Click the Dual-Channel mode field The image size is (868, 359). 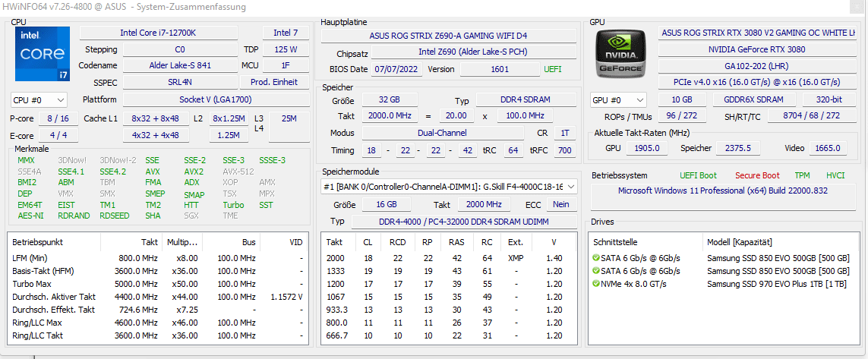click(443, 133)
